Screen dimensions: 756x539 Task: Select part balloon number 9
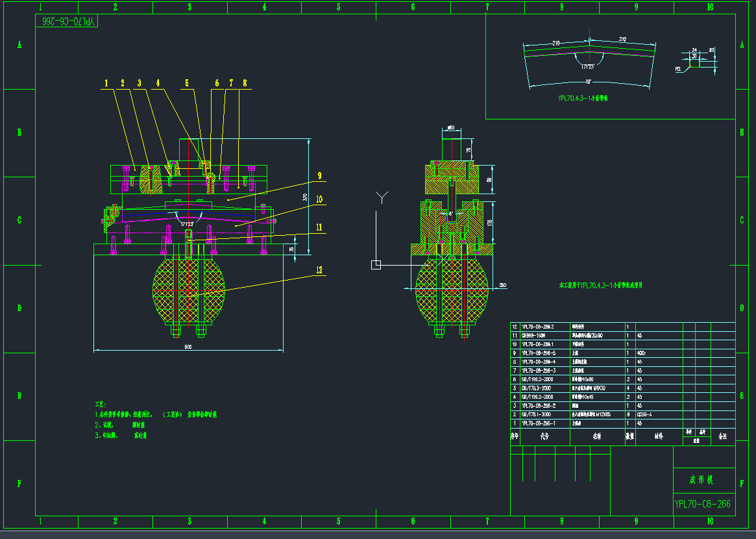(x=319, y=175)
